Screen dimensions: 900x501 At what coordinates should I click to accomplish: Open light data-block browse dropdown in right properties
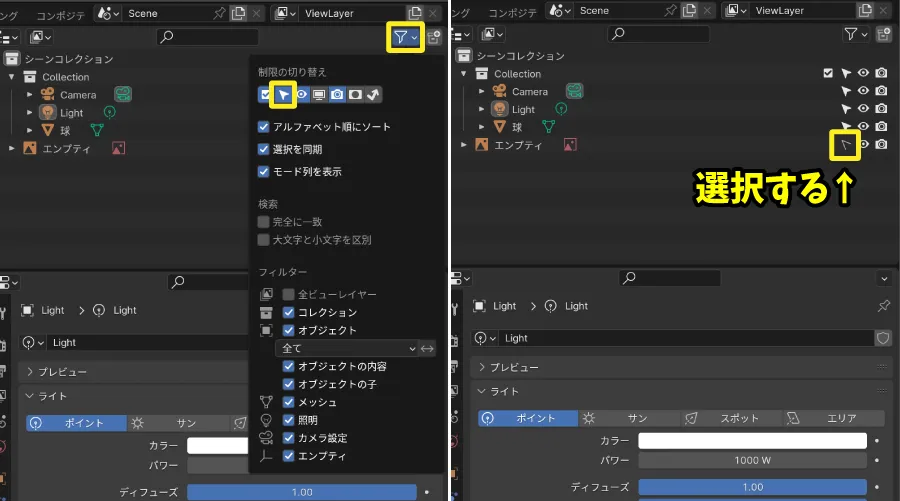pyautogui.click(x=485, y=338)
